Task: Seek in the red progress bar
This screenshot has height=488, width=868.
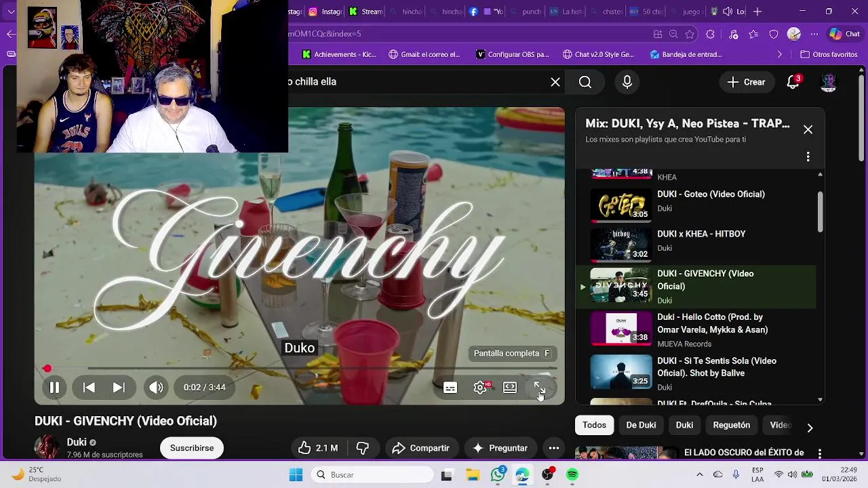Action: point(299,369)
